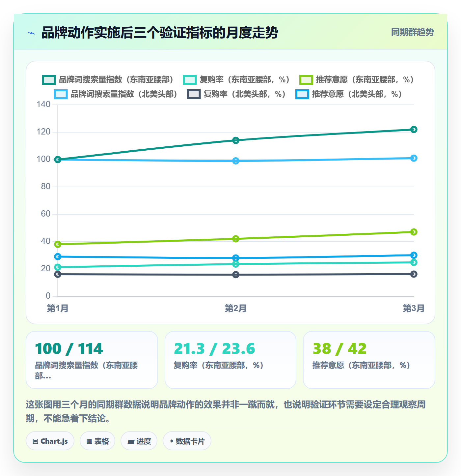Click the 第1月 x-axis label
461x476 pixels.
tap(58, 309)
